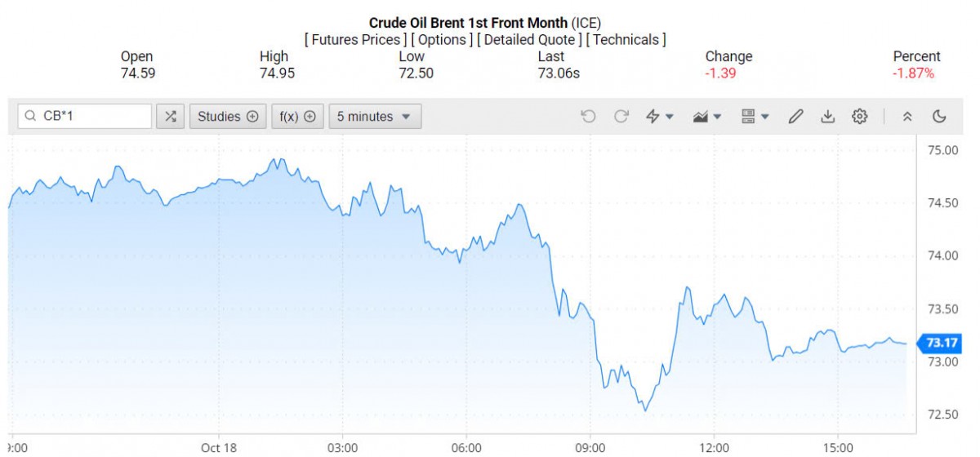The height and width of the screenshot is (457, 980).
Task: Expand the layout template dropdown
Action: [755, 117]
